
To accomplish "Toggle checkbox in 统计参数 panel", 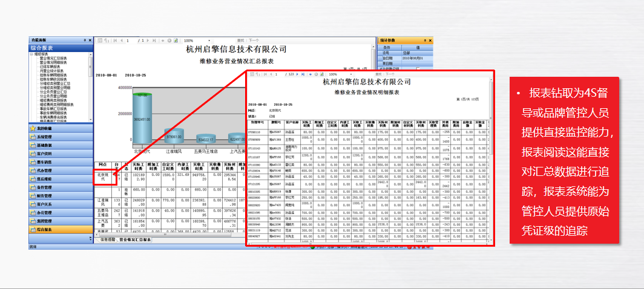I will (416, 68).
